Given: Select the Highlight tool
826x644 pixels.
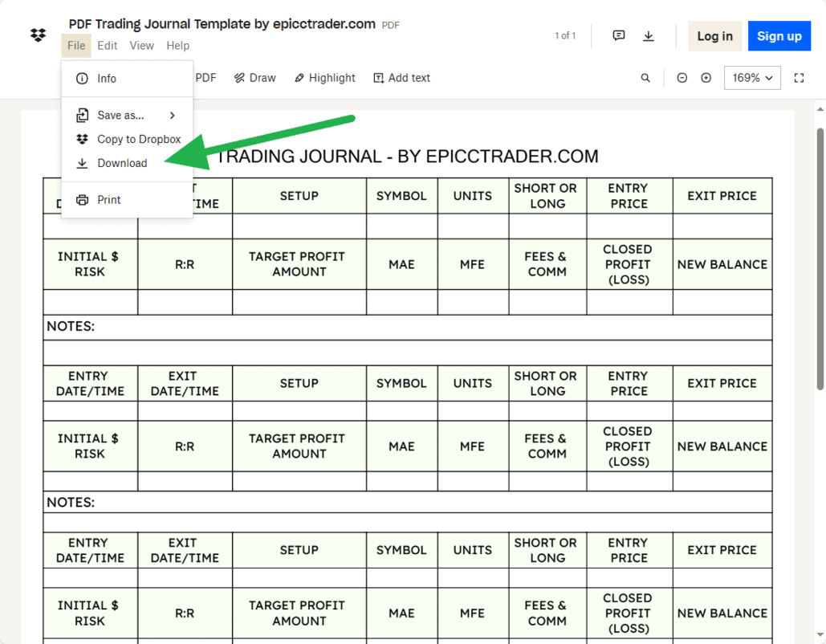Looking at the screenshot, I should click(x=325, y=78).
